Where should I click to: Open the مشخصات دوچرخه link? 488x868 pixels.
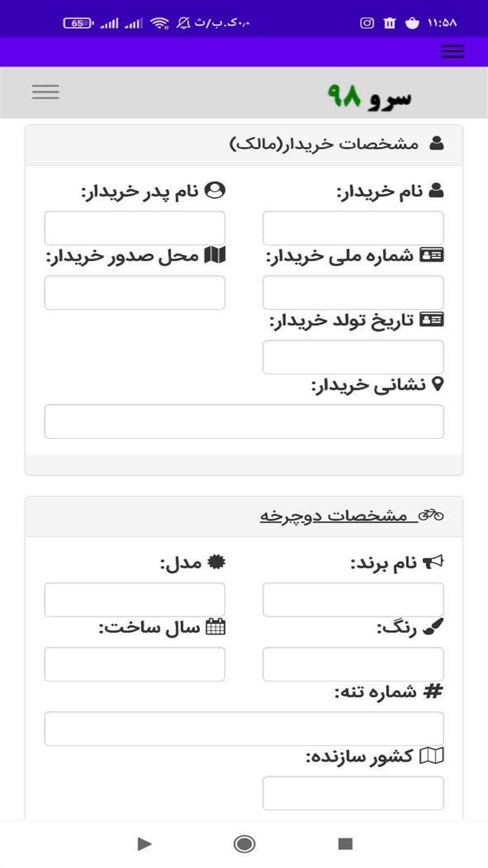pyautogui.click(x=335, y=516)
